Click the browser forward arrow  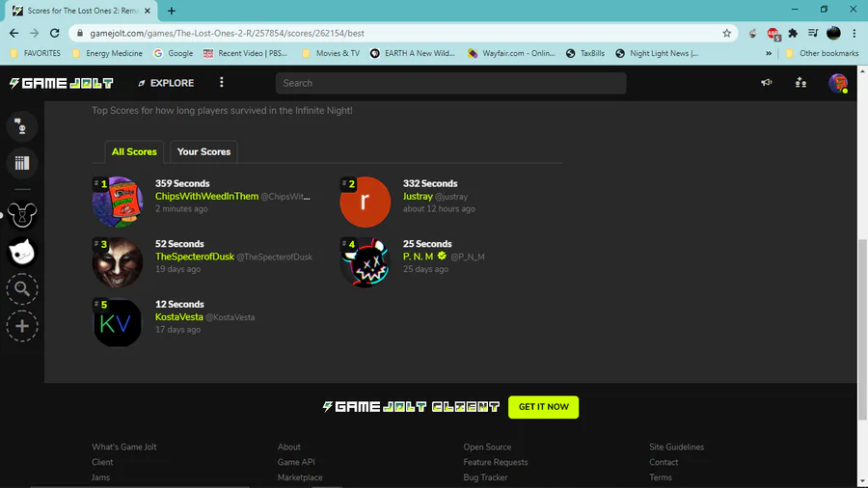(x=35, y=33)
